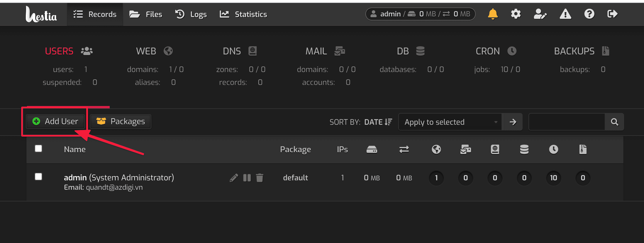Expand the Apply to selected dropdown
Viewport: 644px width, 243px height.
click(x=450, y=122)
